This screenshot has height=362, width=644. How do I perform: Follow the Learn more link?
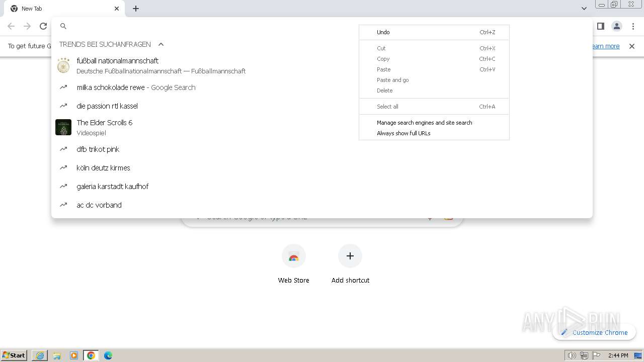coord(606,46)
